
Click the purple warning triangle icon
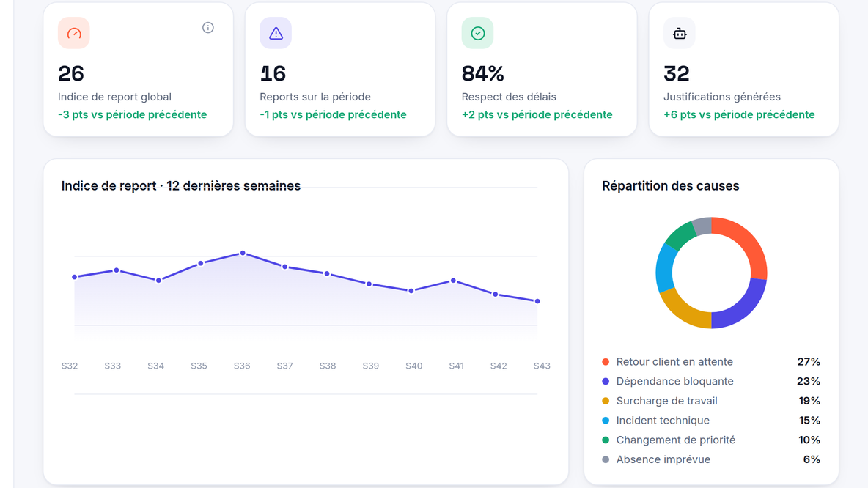click(x=276, y=33)
